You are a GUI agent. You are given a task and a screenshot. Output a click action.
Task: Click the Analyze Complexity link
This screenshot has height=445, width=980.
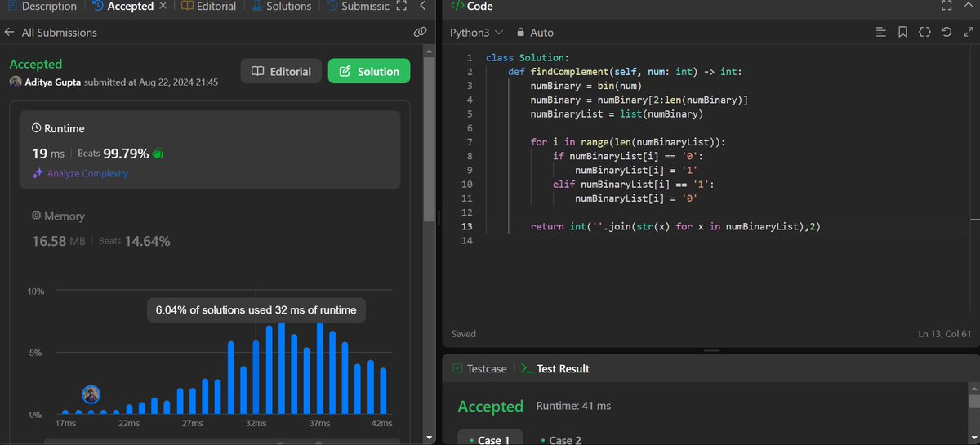tap(80, 173)
